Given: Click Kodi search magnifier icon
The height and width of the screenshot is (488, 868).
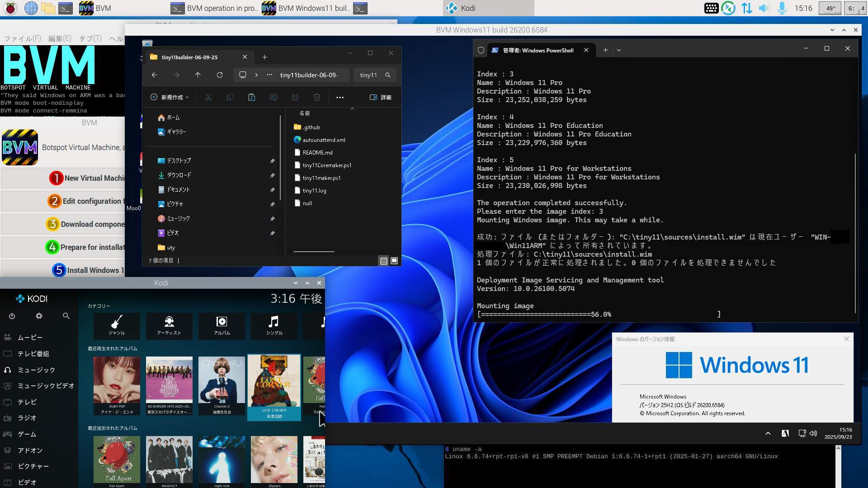Looking at the screenshot, I should pos(66,316).
